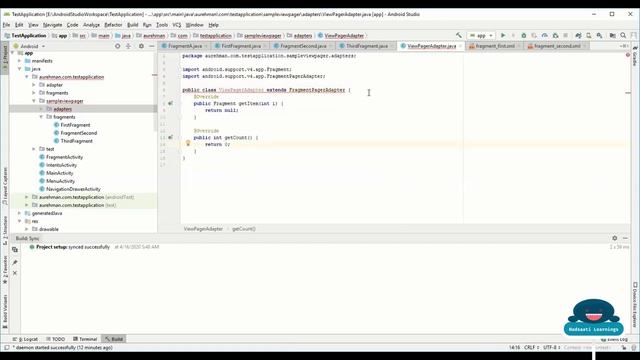Viewport: 640px width, 360px height.
Task: Collapse the sampleviewpager package arrow
Action: tap(34, 101)
